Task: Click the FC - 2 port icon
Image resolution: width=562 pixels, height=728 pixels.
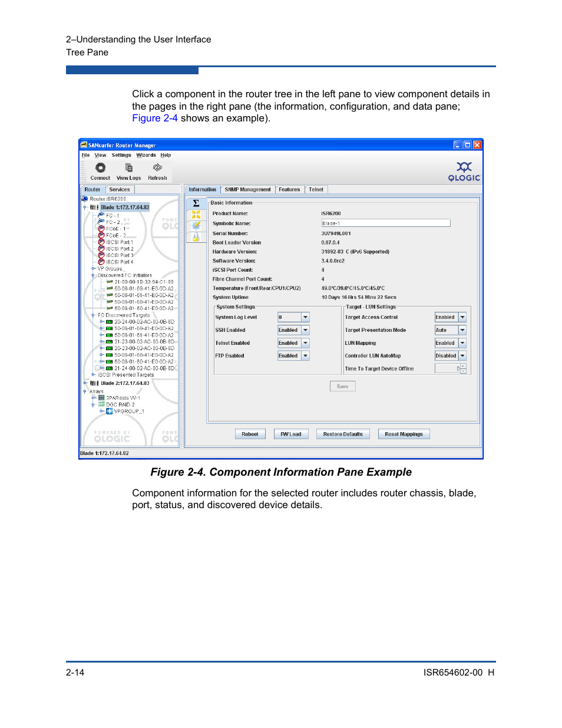Action: 101,222
